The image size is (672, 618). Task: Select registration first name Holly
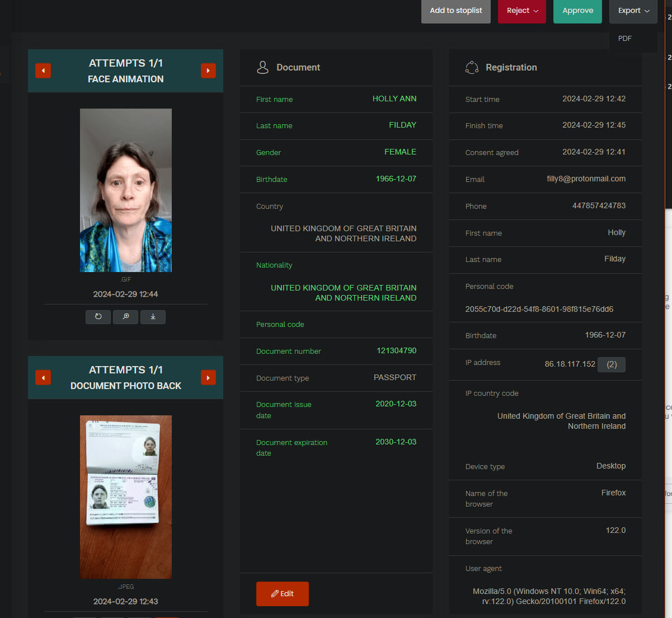(x=617, y=232)
